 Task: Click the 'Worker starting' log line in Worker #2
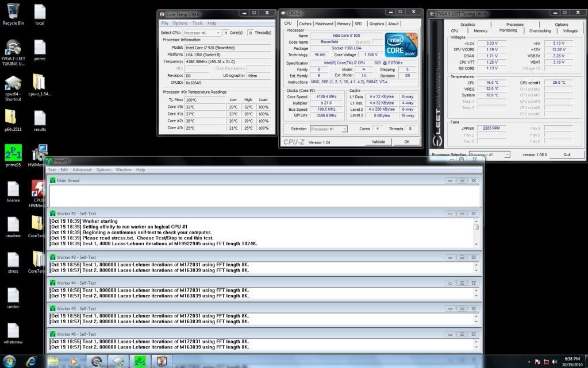pyautogui.click(x=83, y=221)
